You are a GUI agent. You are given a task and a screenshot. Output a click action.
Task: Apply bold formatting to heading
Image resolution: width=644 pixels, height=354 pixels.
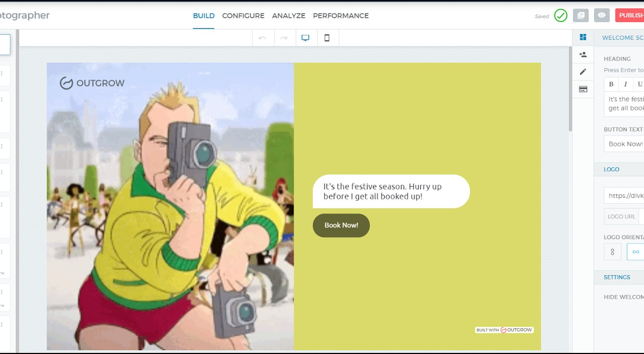tap(611, 84)
